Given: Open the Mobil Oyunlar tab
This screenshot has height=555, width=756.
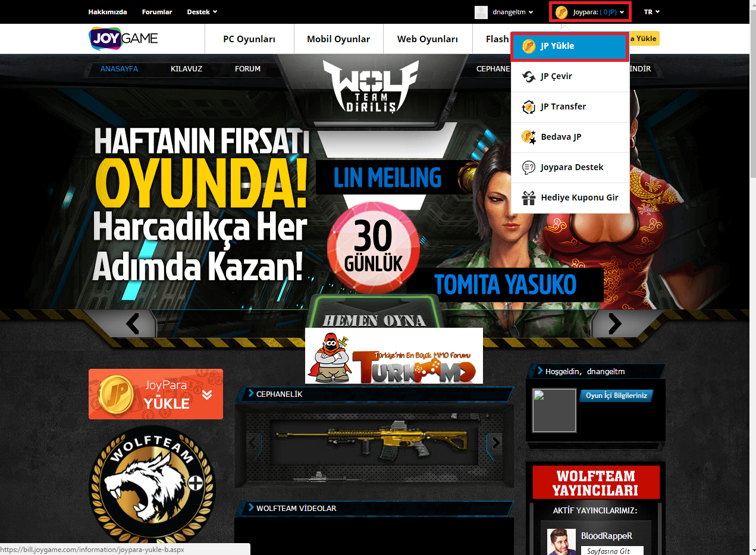Looking at the screenshot, I should pos(338,39).
